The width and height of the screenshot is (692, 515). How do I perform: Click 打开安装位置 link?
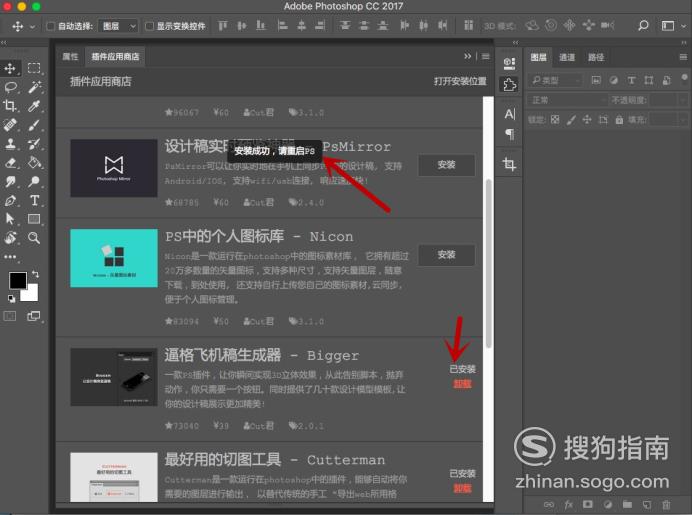coord(460,81)
